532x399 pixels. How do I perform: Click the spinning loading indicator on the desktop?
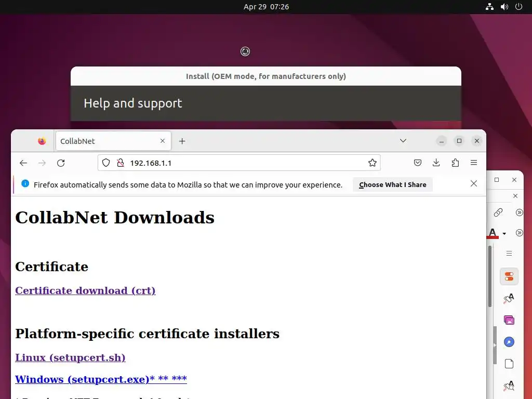245,51
